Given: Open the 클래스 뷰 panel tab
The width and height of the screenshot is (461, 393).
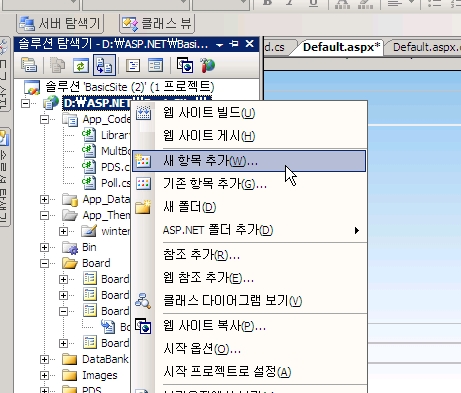Looking at the screenshot, I should tap(157, 23).
